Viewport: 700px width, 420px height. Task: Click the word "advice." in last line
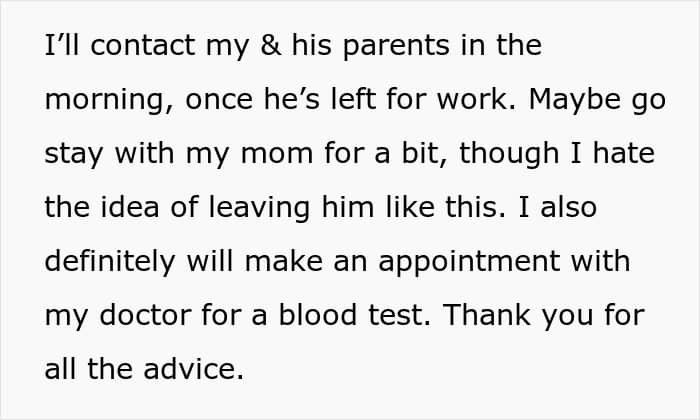[x=194, y=370]
